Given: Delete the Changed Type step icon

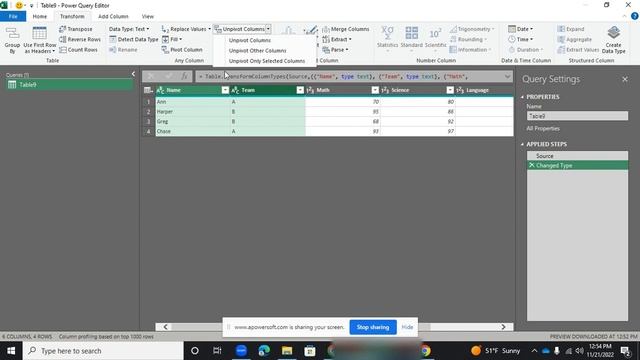Looking at the screenshot, I should 531,165.
